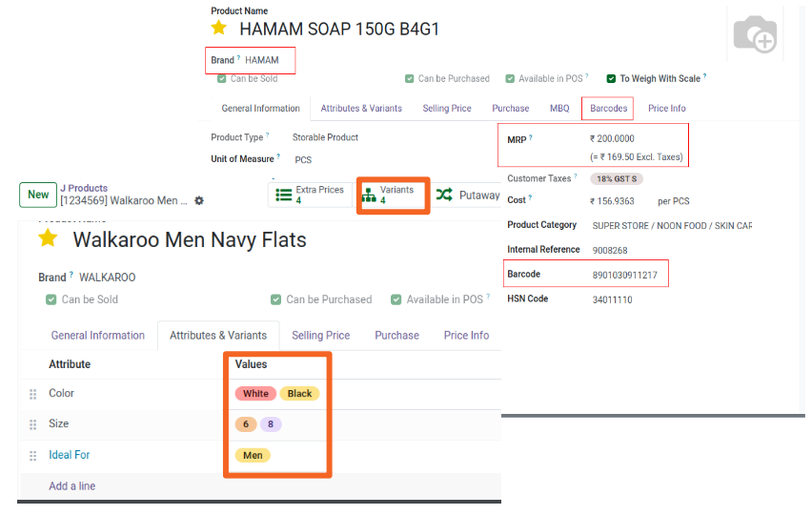Open Attributes & Variants tab on HAMAM product
The image size is (812, 515).
361,109
